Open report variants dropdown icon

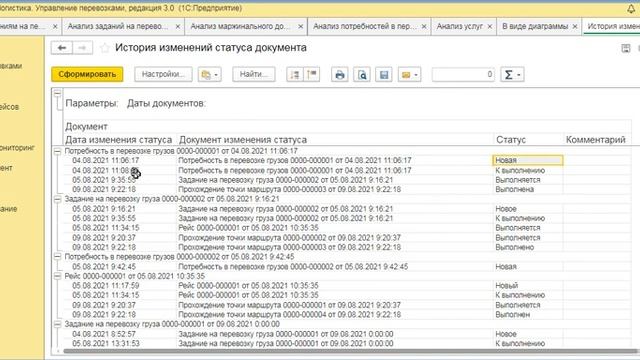[x=210, y=75]
